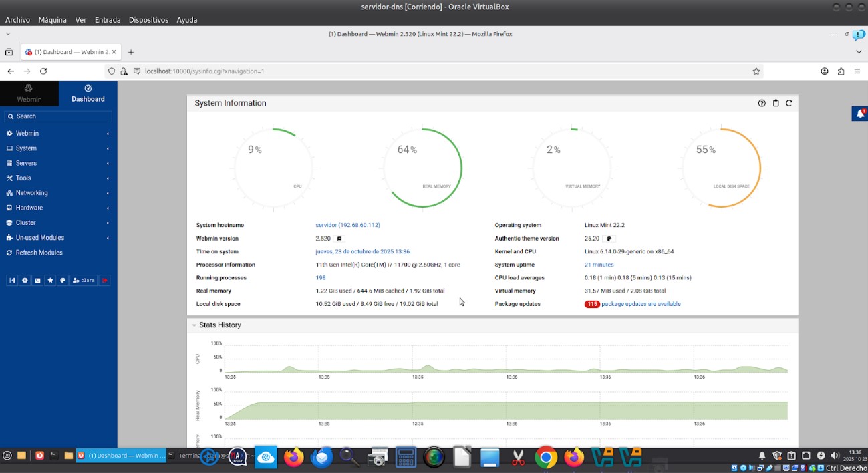This screenshot has width=868, height=473.
Task: Open theme configuration via the palette icon
Action: [62, 281]
